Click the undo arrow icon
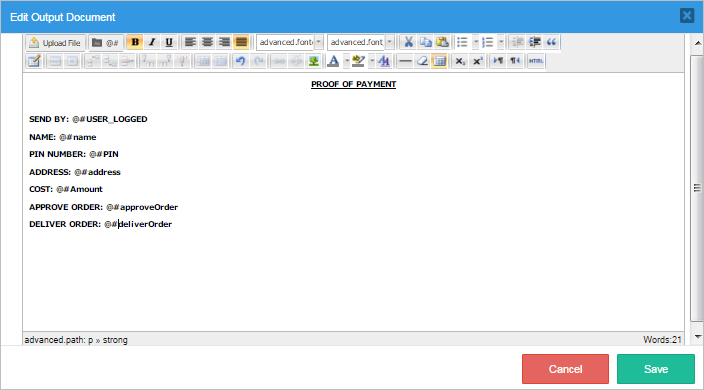Screen dimensions: 704x390 pos(241,61)
